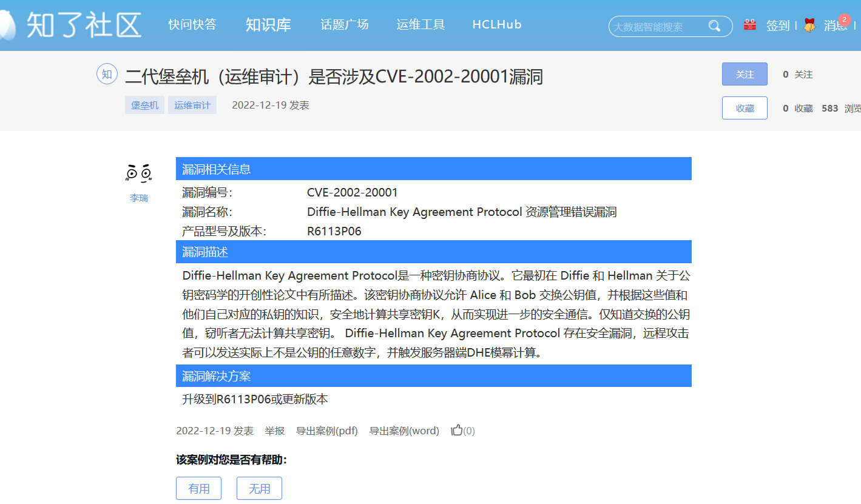Click the author name 李瑞
The width and height of the screenshot is (861, 504).
click(x=139, y=198)
